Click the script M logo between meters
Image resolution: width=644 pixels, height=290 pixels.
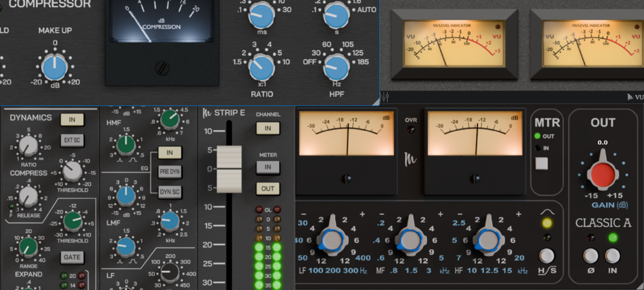(411, 158)
